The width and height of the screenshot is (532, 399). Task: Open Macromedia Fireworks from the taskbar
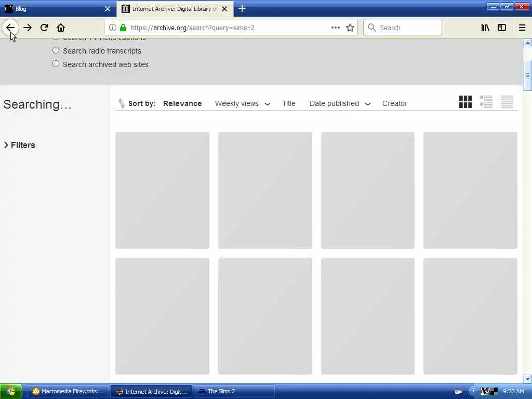68,391
